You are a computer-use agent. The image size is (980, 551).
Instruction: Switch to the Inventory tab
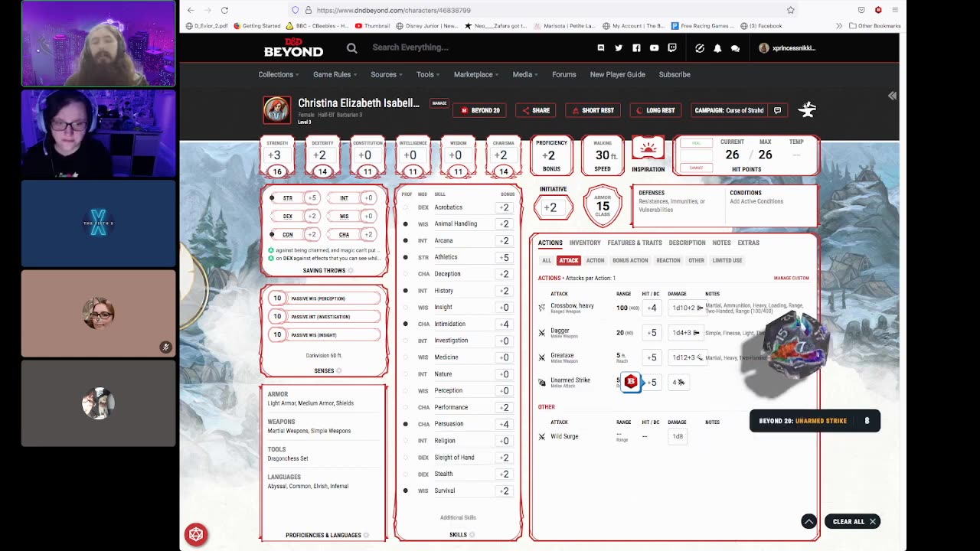(x=585, y=243)
